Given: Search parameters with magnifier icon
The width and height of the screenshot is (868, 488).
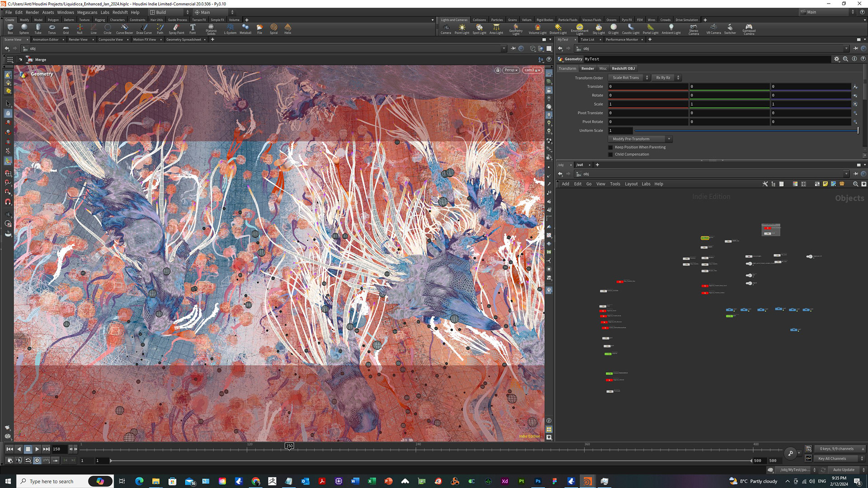Looking at the screenshot, I should point(845,59).
